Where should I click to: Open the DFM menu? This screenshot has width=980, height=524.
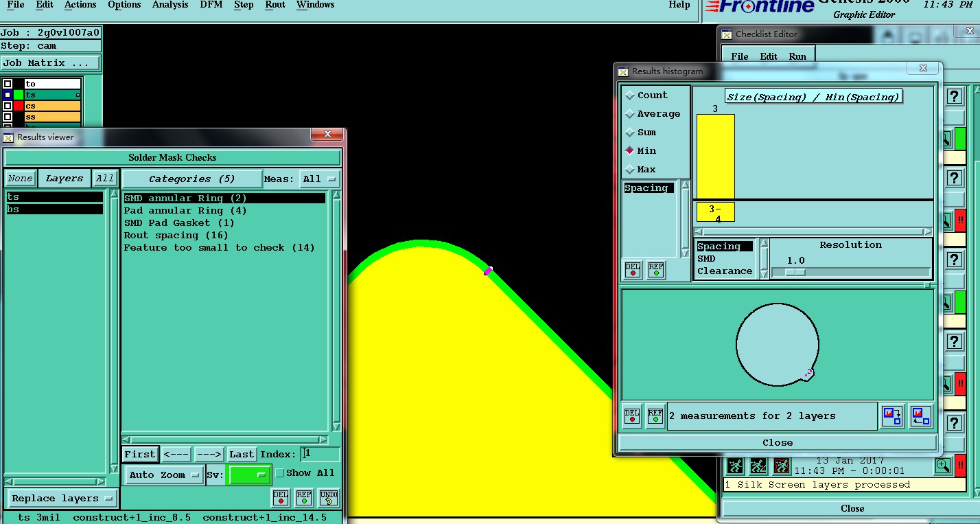[x=211, y=5]
